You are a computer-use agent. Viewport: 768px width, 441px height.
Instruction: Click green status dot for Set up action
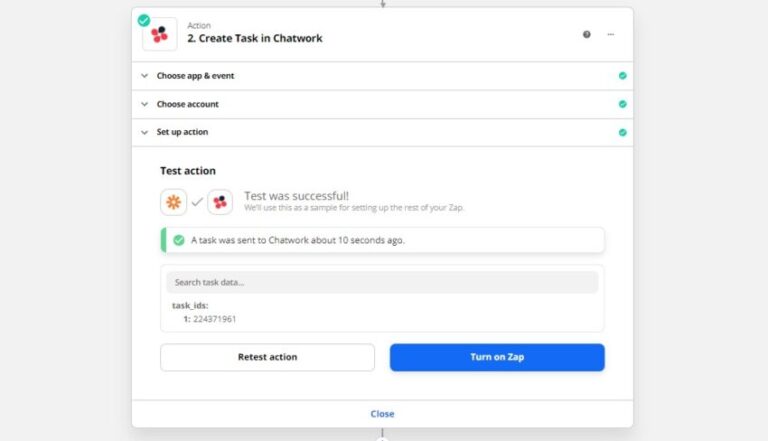[623, 132]
